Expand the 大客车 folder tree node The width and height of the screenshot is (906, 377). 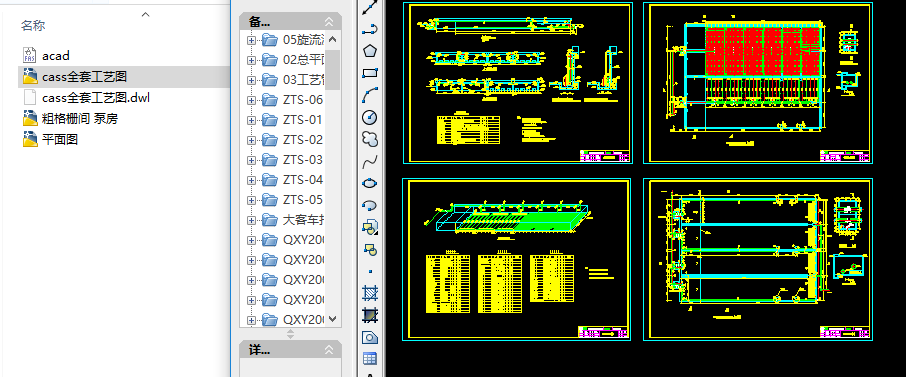251,220
